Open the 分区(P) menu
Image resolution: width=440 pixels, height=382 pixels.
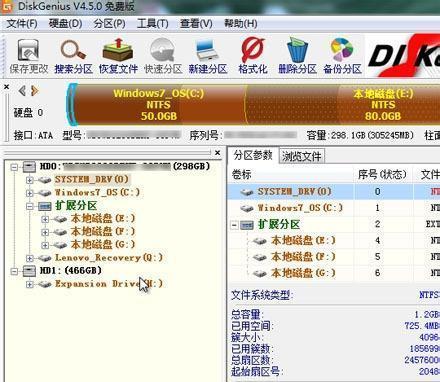pyautogui.click(x=109, y=24)
